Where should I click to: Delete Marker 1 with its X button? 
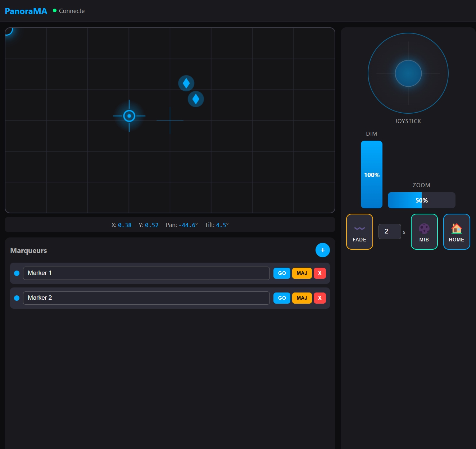coord(320,273)
